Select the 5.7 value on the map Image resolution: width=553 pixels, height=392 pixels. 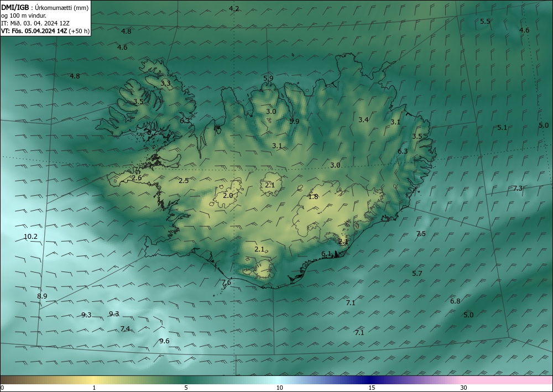pyautogui.click(x=417, y=273)
